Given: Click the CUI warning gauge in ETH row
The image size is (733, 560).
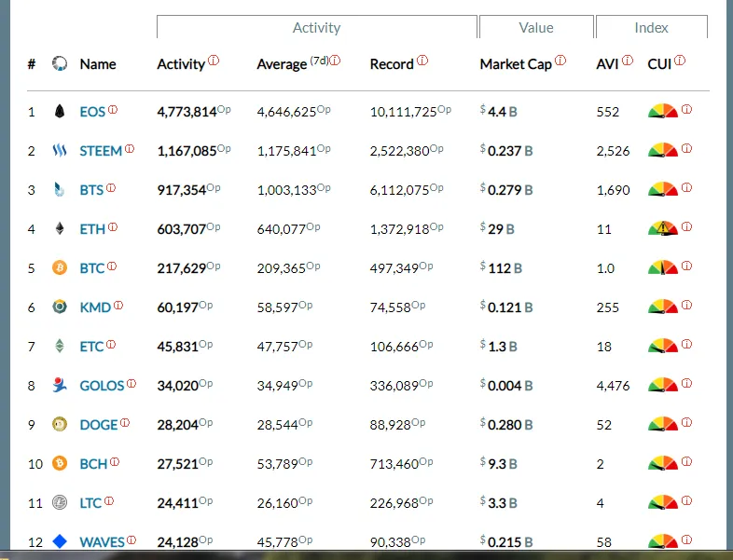Looking at the screenshot, I should [662, 228].
